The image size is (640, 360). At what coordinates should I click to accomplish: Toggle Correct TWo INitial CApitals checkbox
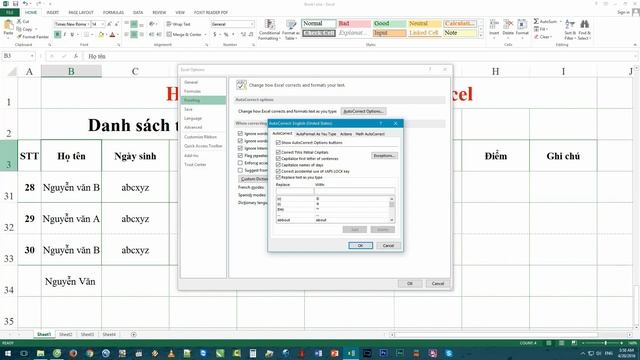278,152
